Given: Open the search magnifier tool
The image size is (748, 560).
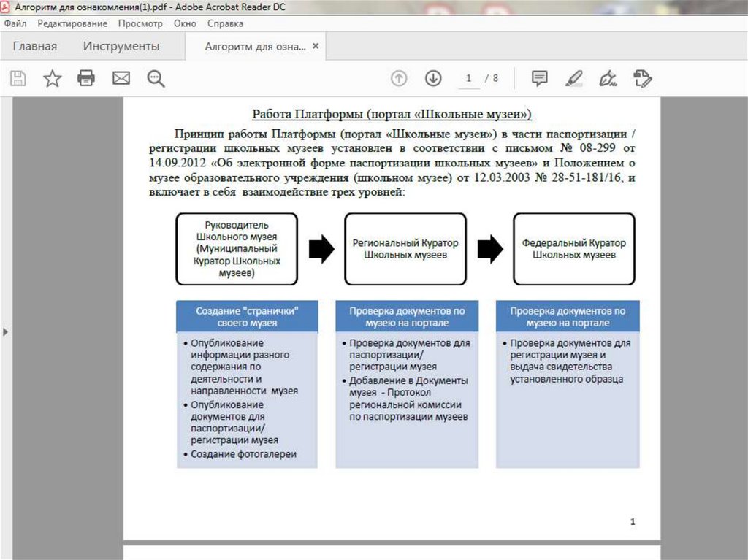Looking at the screenshot, I should point(156,78).
